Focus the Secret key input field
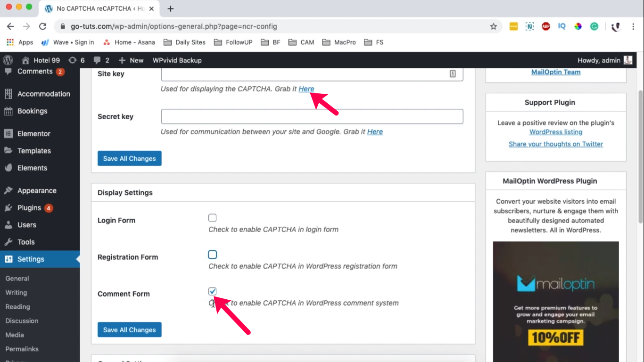 tap(312, 116)
